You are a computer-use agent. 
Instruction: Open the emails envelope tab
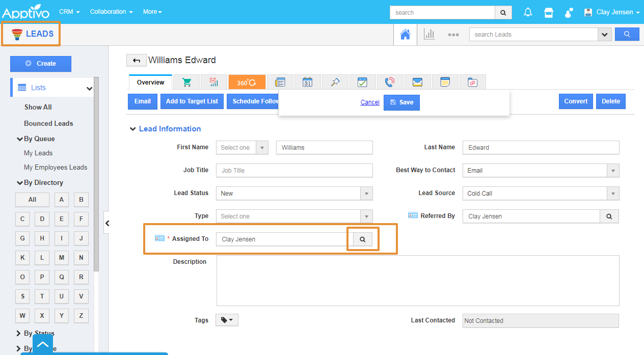[418, 82]
